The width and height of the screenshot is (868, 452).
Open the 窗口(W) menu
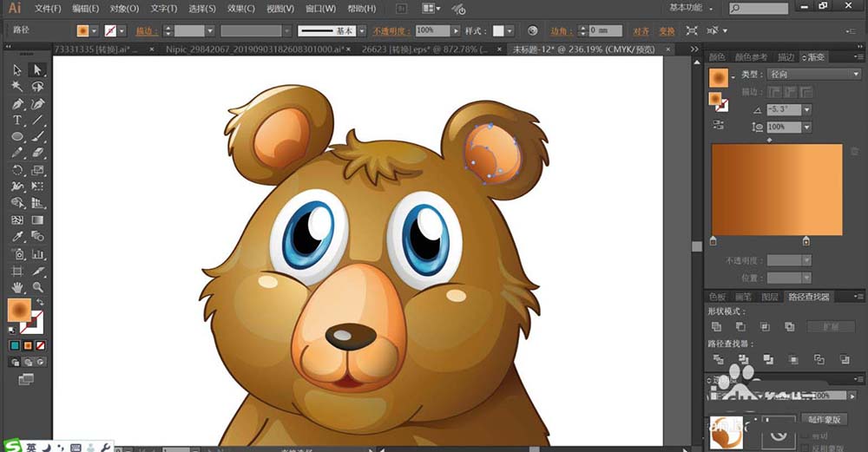tap(320, 9)
